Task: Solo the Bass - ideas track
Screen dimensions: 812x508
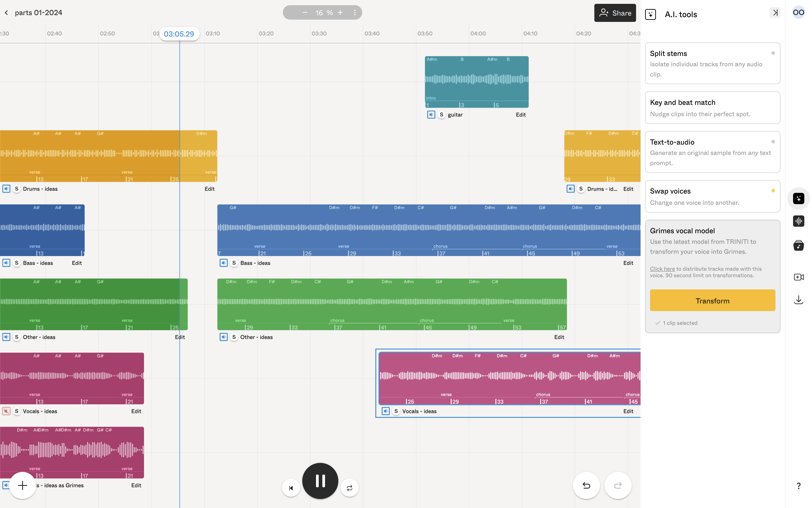Action: 16,263
